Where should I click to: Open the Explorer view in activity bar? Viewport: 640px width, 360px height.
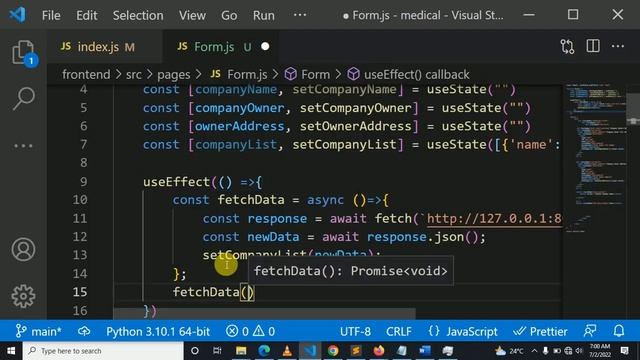click(x=23, y=53)
